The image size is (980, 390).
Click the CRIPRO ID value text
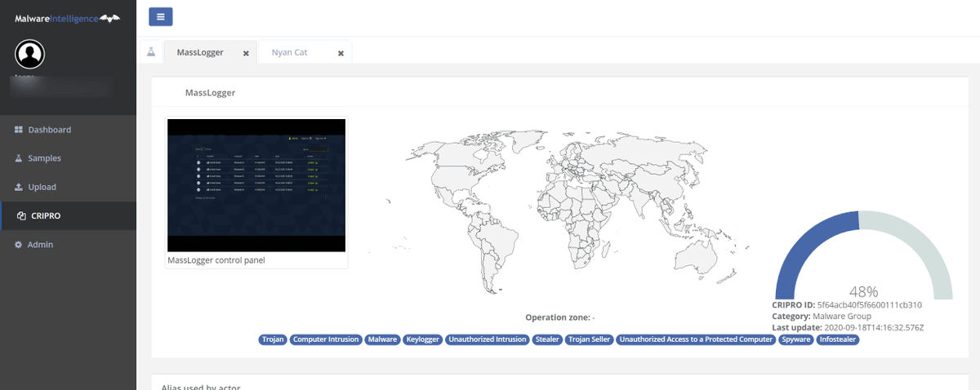click(x=869, y=305)
